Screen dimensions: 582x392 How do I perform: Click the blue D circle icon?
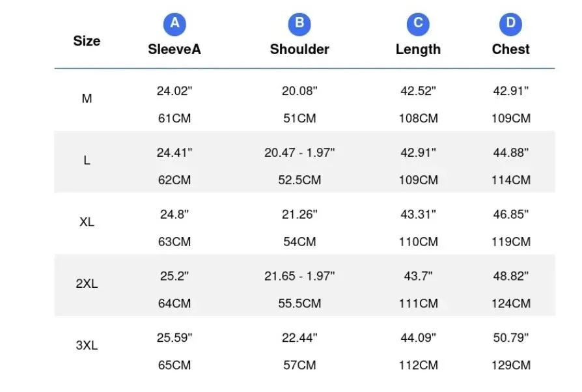click(x=510, y=24)
